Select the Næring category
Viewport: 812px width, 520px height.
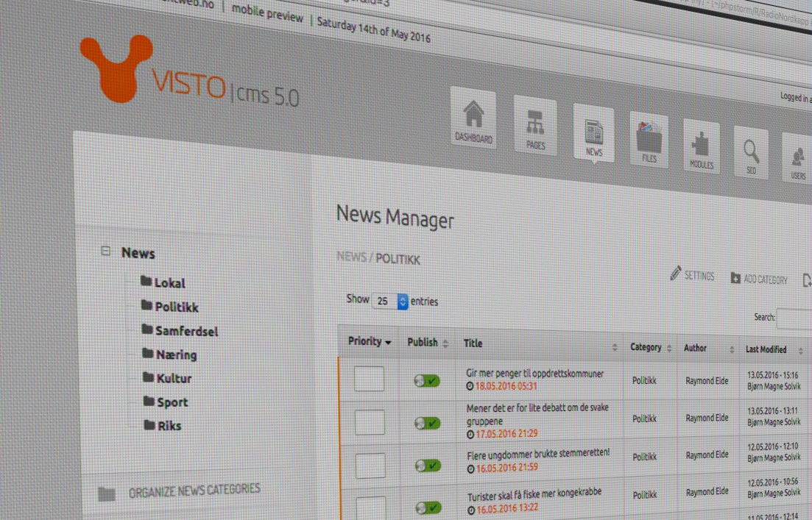click(x=177, y=355)
